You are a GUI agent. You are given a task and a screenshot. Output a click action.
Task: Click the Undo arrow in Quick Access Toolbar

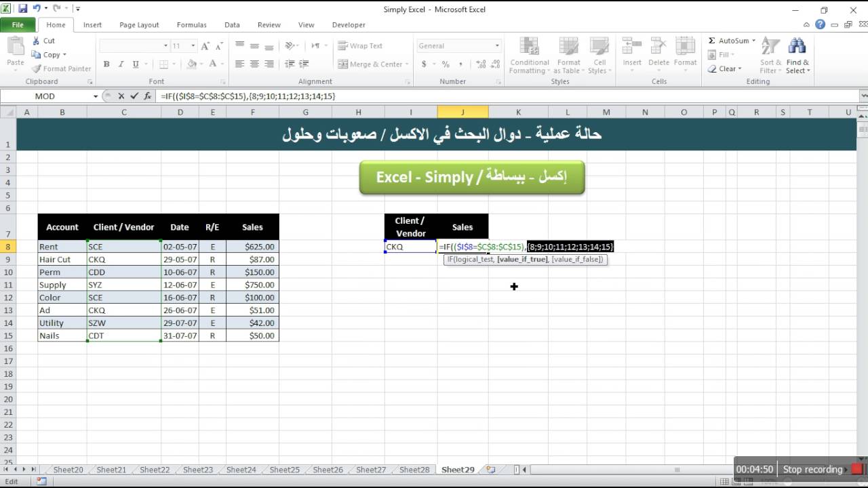pyautogui.click(x=37, y=9)
